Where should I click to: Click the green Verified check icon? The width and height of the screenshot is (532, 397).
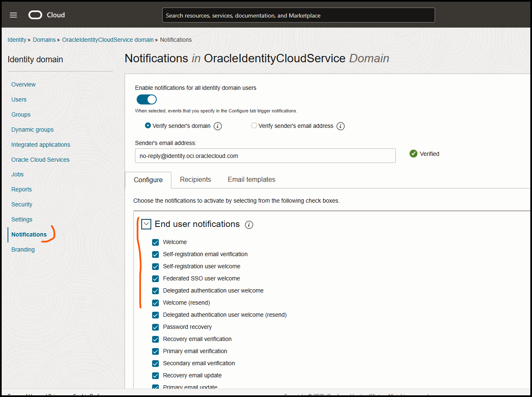[413, 154]
